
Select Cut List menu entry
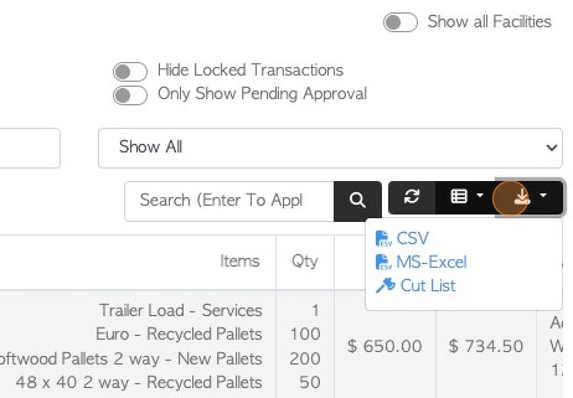coord(428,285)
